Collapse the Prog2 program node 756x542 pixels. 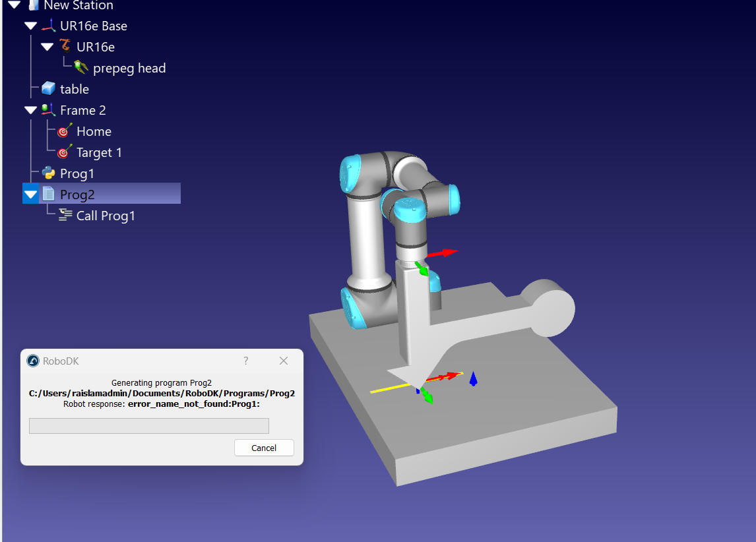tap(31, 195)
